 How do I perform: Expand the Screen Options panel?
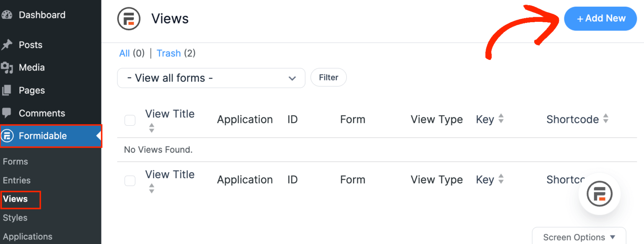[579, 237]
